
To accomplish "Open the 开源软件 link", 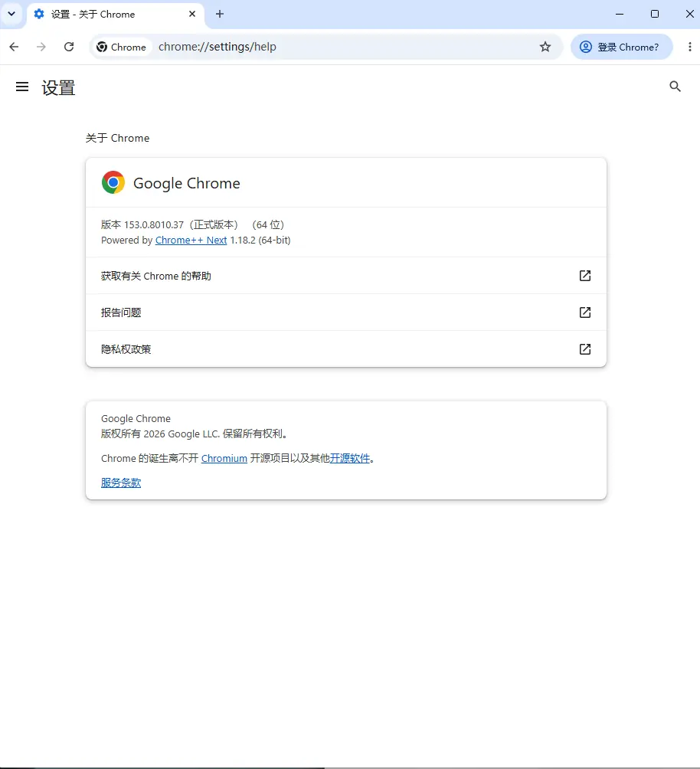I will [x=350, y=458].
